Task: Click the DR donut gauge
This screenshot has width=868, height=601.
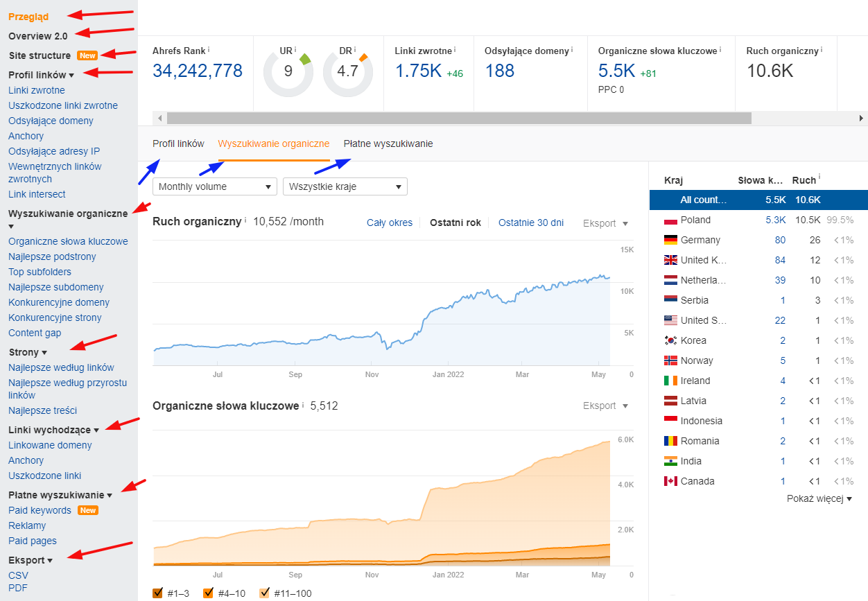Action: point(348,71)
